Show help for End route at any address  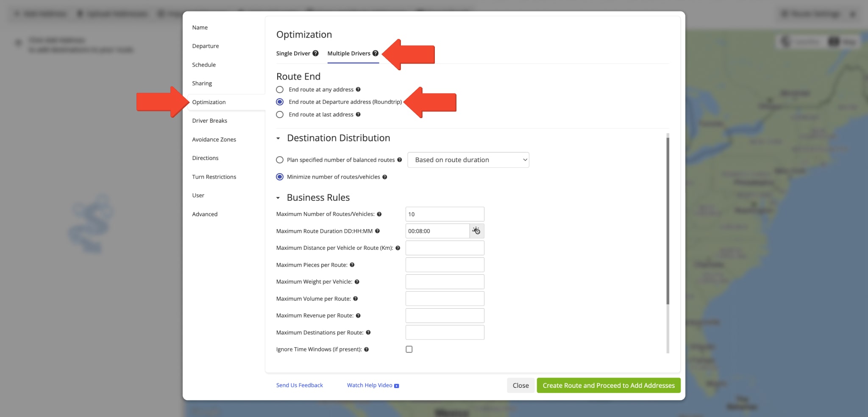pyautogui.click(x=358, y=89)
